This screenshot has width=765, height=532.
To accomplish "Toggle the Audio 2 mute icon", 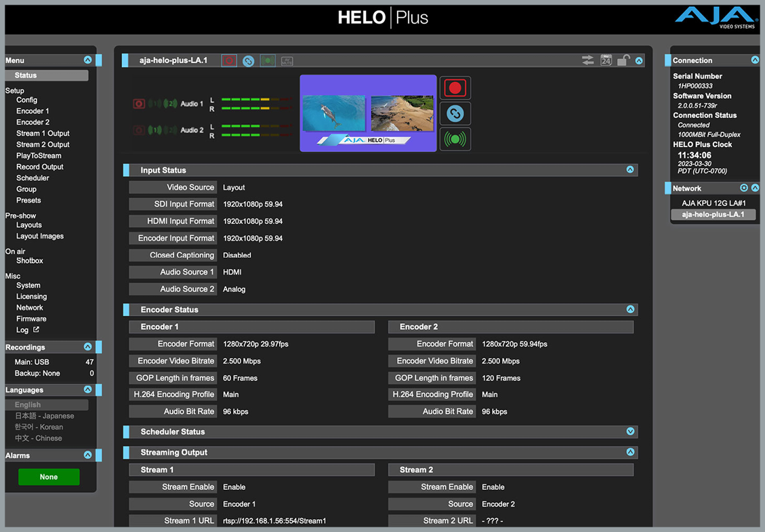I will pyautogui.click(x=138, y=130).
